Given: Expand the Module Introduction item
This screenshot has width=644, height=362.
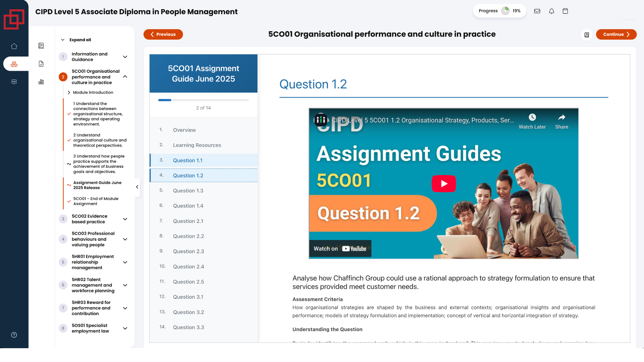Looking at the screenshot, I should (x=69, y=92).
